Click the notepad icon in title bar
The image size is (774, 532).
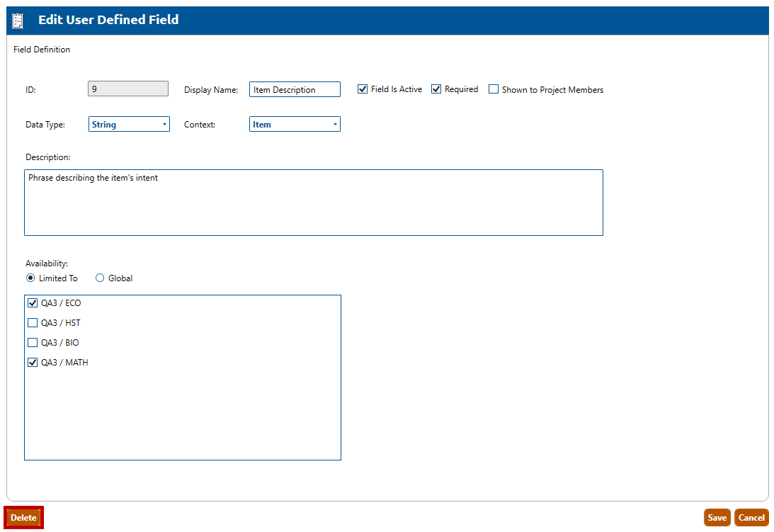point(18,21)
